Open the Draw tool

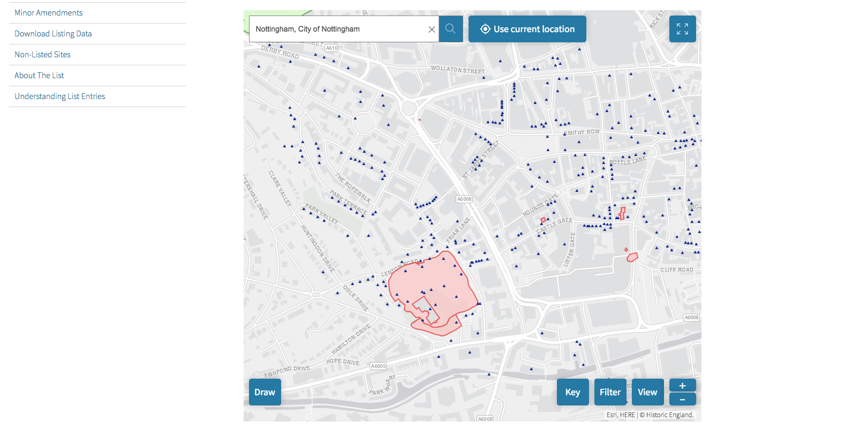click(x=265, y=392)
